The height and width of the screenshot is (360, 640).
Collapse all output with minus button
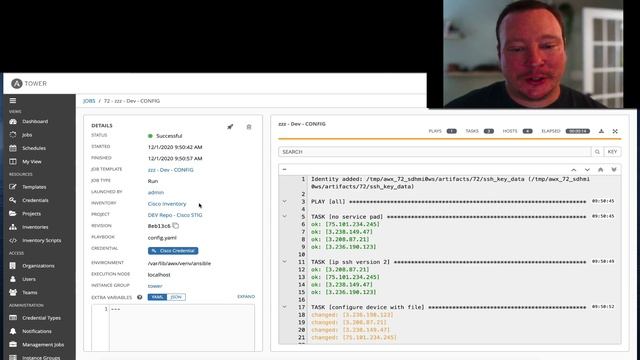[284, 169]
